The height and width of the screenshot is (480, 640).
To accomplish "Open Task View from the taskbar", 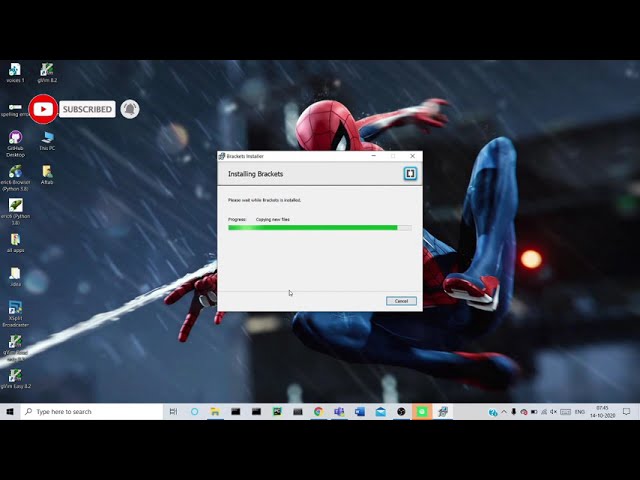I will pos(173,411).
